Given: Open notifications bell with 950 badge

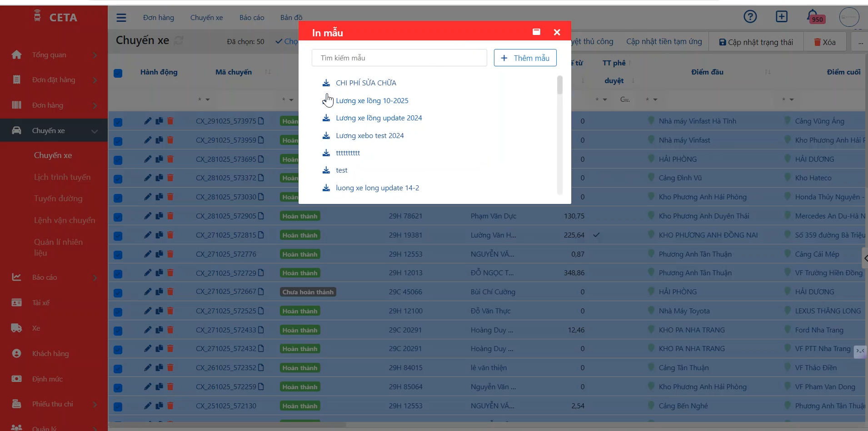Looking at the screenshot, I should 813,16.
